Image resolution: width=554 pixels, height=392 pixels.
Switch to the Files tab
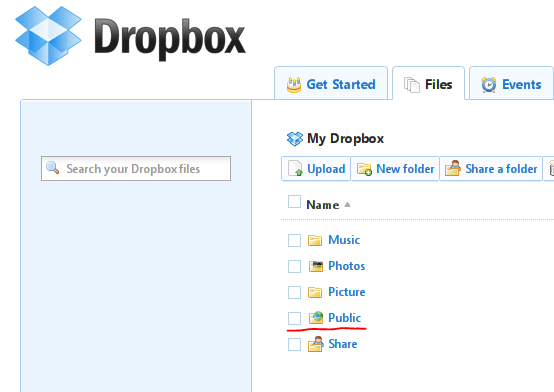(428, 83)
